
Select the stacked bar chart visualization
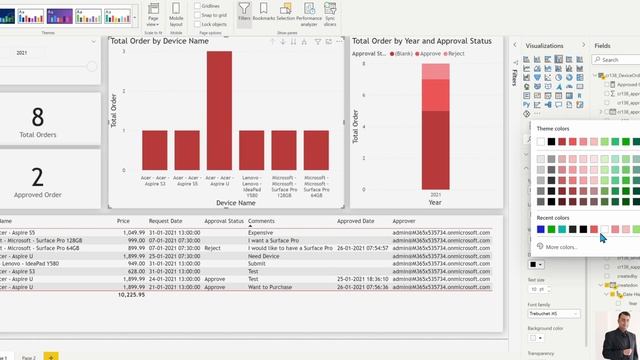(527, 60)
